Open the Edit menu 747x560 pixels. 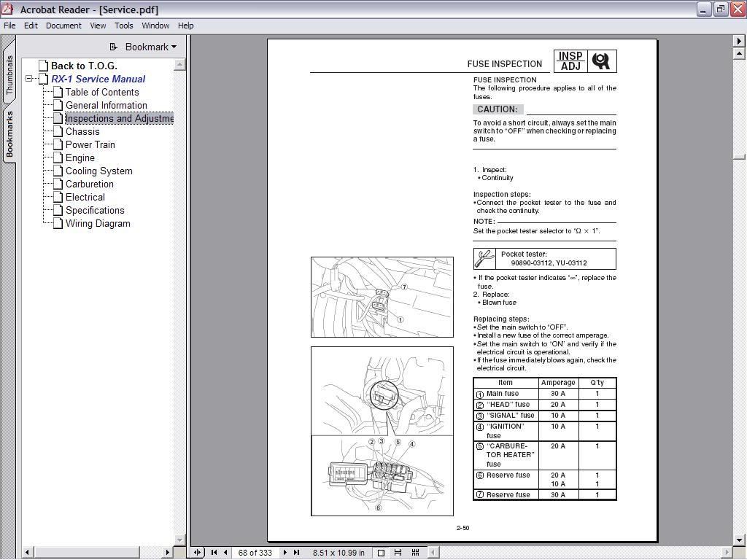(31, 26)
